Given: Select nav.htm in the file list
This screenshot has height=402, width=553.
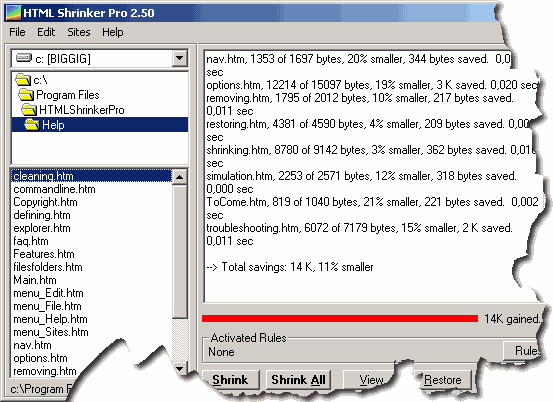Looking at the screenshot, I should coord(32,345).
